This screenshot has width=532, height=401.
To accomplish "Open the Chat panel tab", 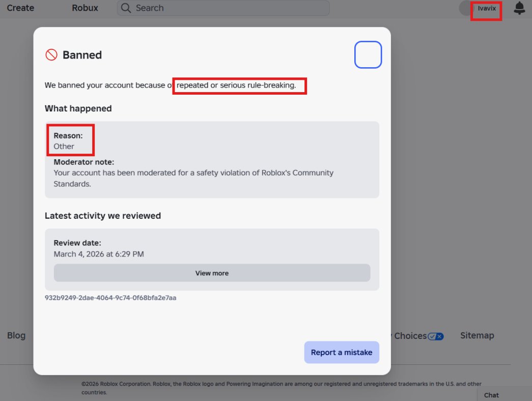I will tap(491, 395).
